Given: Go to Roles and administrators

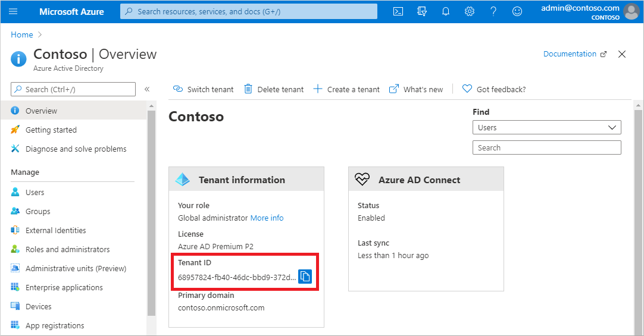Looking at the screenshot, I should tap(67, 249).
